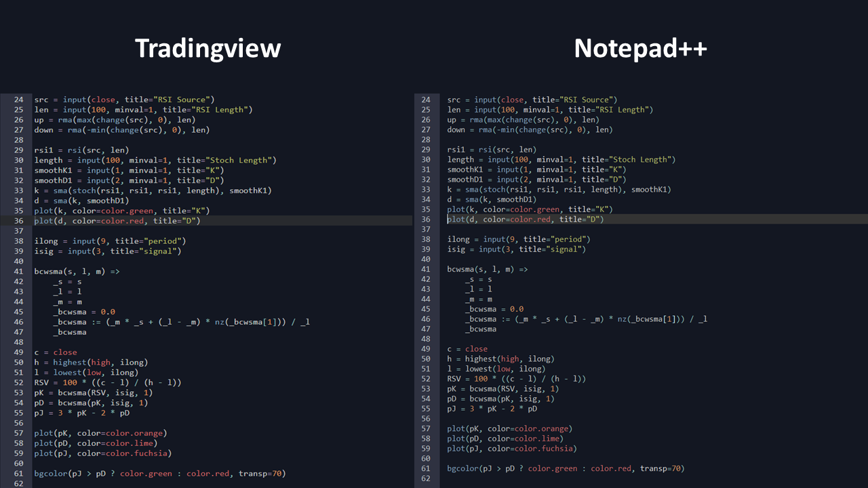This screenshot has width=868, height=488.
Task: Click the "pJ = 3 * pK" line in Tradingview
Action: pyautogui.click(x=82, y=413)
